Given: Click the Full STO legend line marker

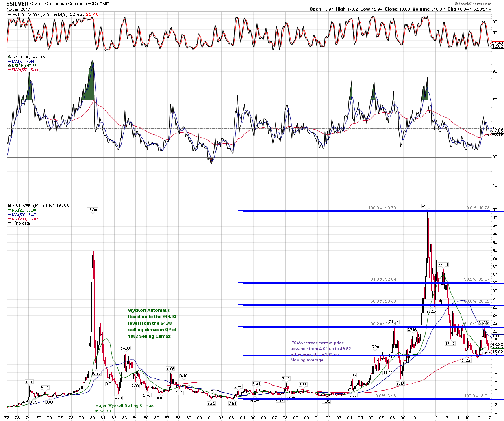Looking at the screenshot, I should (9, 15).
